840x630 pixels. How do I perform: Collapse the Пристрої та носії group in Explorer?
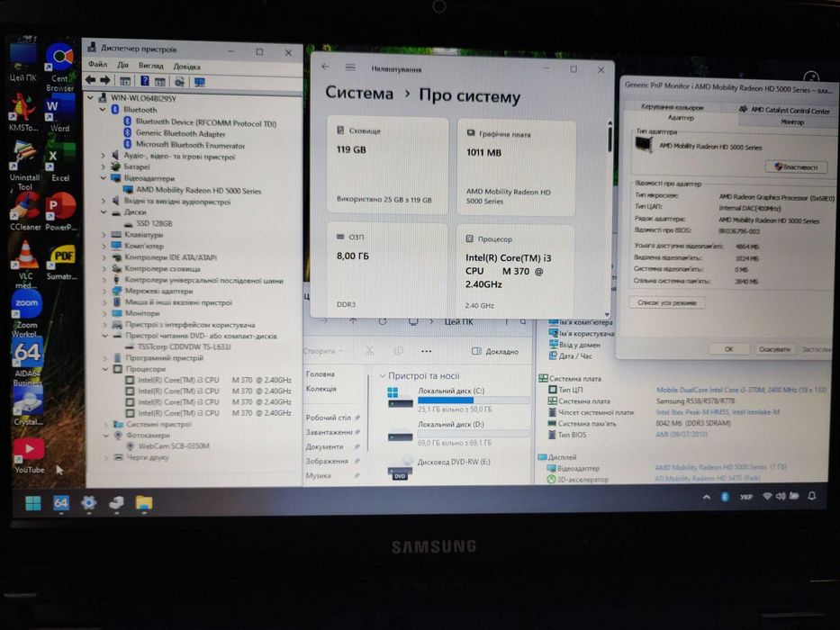coord(382,376)
